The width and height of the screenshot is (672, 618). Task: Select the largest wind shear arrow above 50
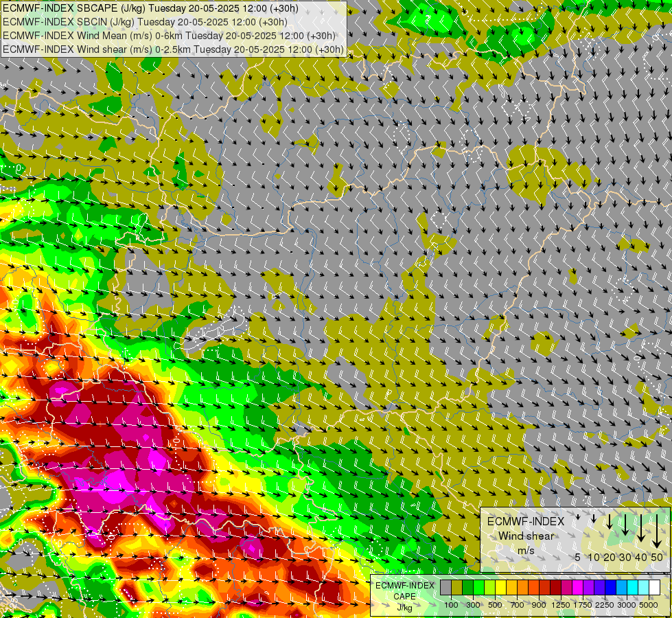657,531
